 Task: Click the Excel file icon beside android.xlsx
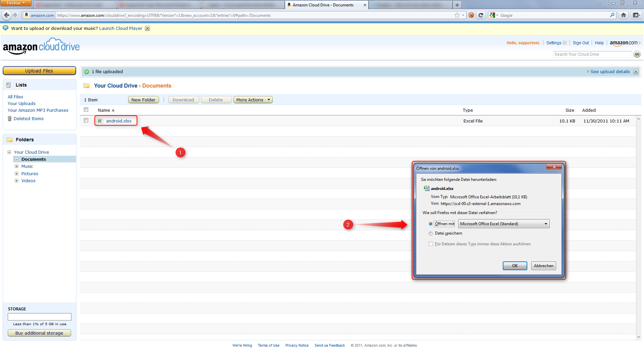pyautogui.click(x=100, y=121)
